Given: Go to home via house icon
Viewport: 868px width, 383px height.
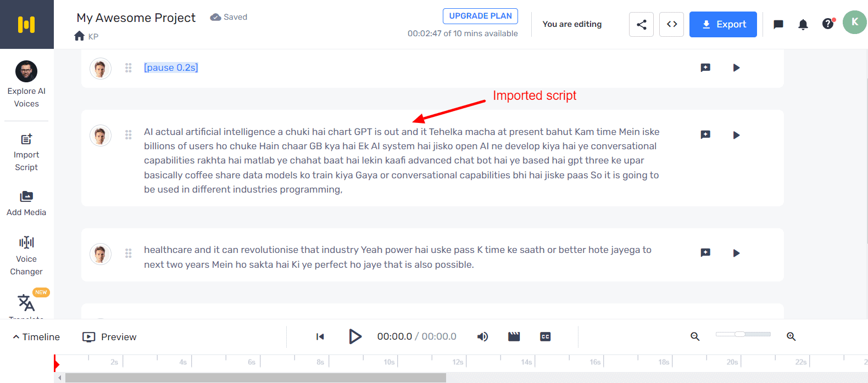Looking at the screenshot, I should 80,36.
